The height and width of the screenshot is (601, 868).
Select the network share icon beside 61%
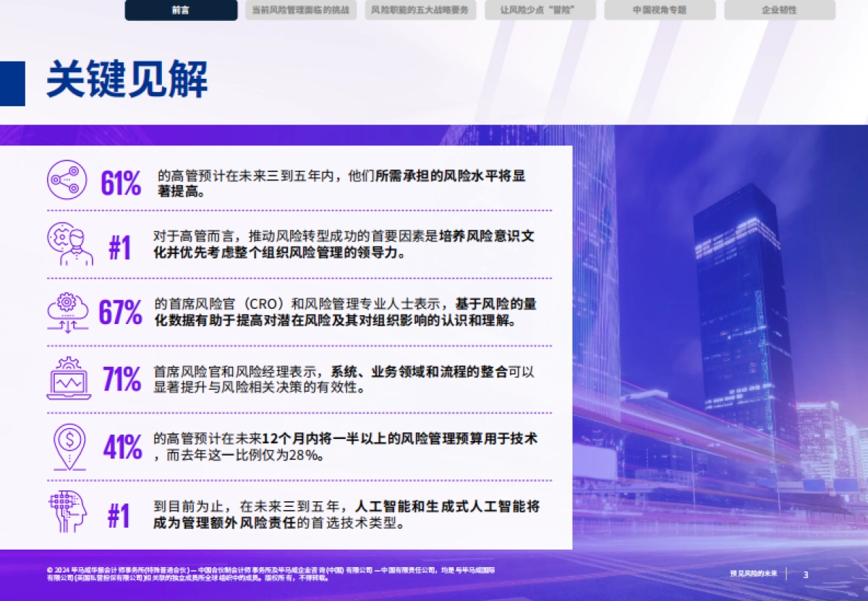[69, 178]
